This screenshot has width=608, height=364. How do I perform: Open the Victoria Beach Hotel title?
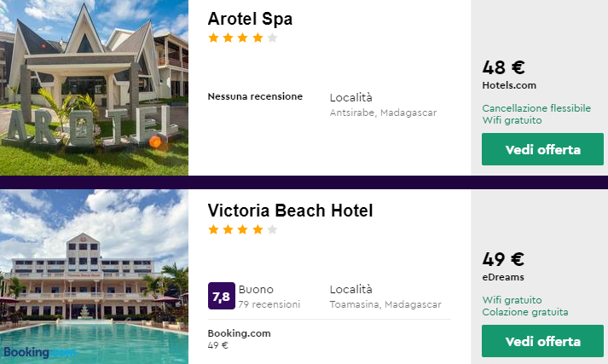click(290, 211)
